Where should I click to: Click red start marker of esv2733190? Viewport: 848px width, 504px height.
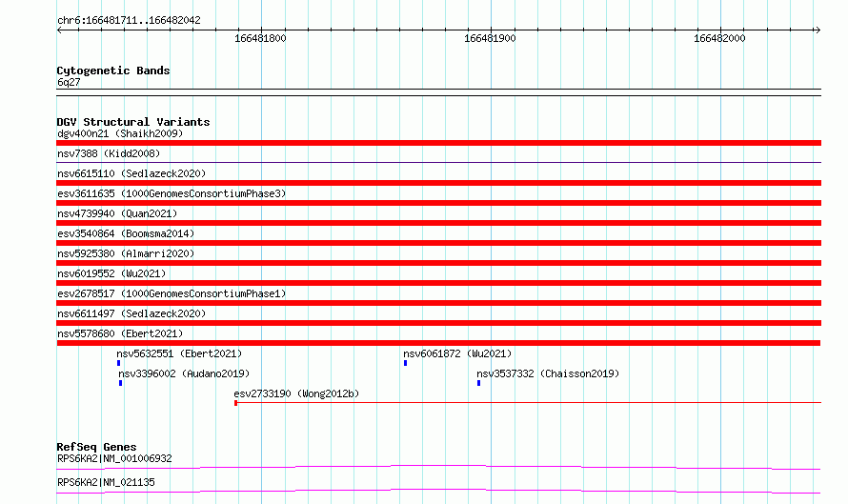235,403
